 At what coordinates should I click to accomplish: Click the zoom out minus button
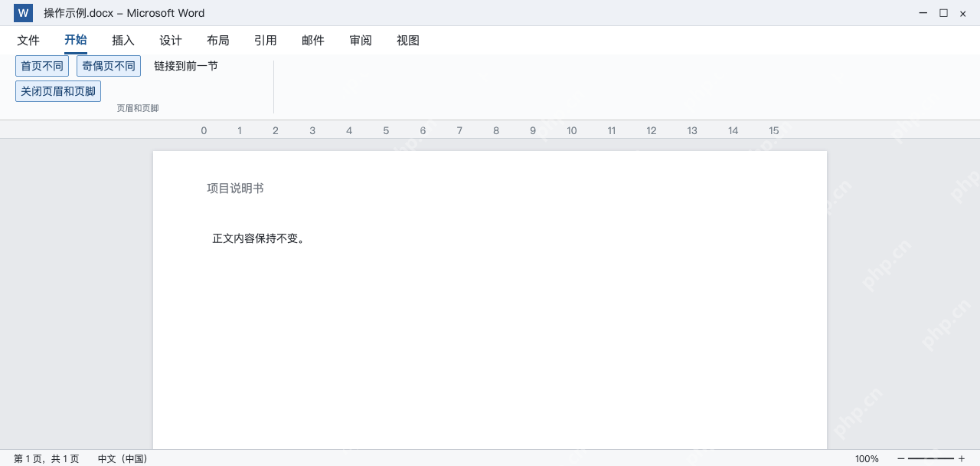click(901, 458)
